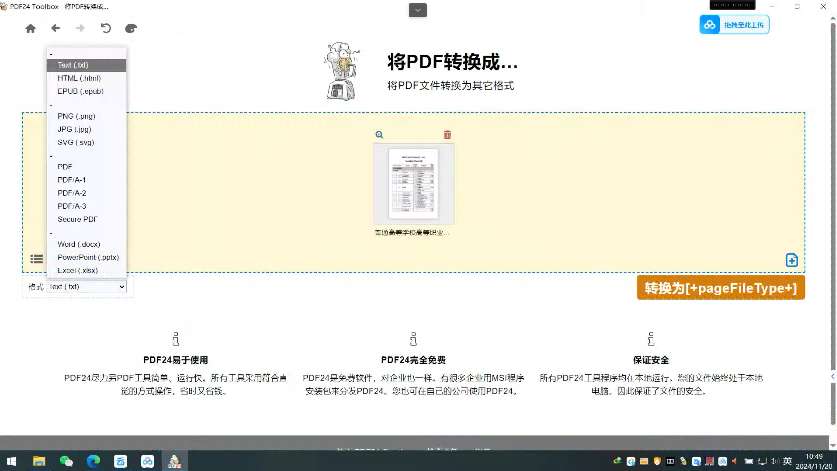
Task: Add another file with plus-document icon
Action: [x=792, y=260]
